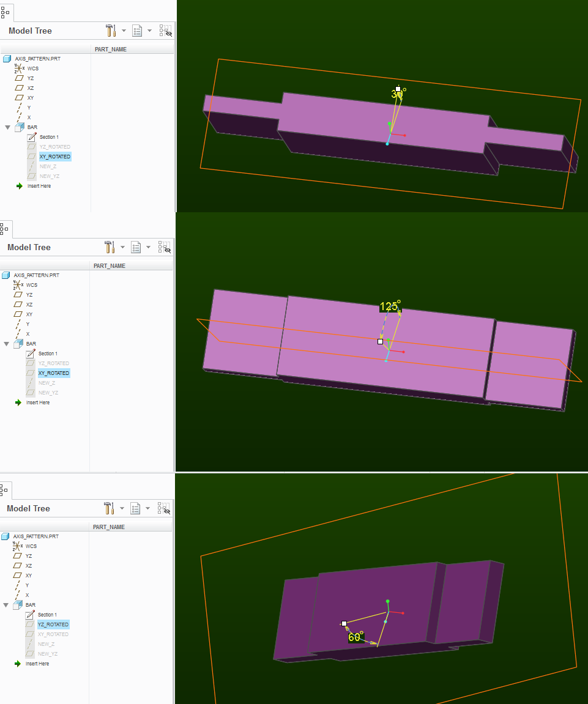Screen dimensions: 588x704
Task: Select XY datum plane icon in the 60° view tree
Action: pyautogui.click(x=18, y=576)
